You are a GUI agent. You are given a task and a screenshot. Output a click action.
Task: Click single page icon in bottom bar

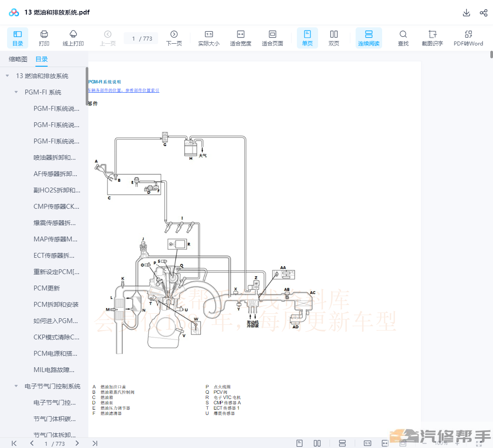coord(300,443)
